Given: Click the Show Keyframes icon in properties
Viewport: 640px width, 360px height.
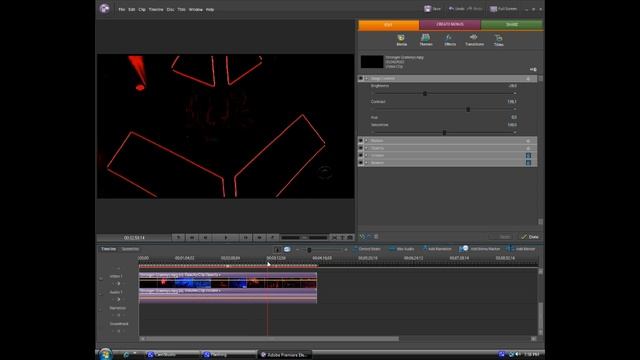Looking at the screenshot, I should click(533, 69).
